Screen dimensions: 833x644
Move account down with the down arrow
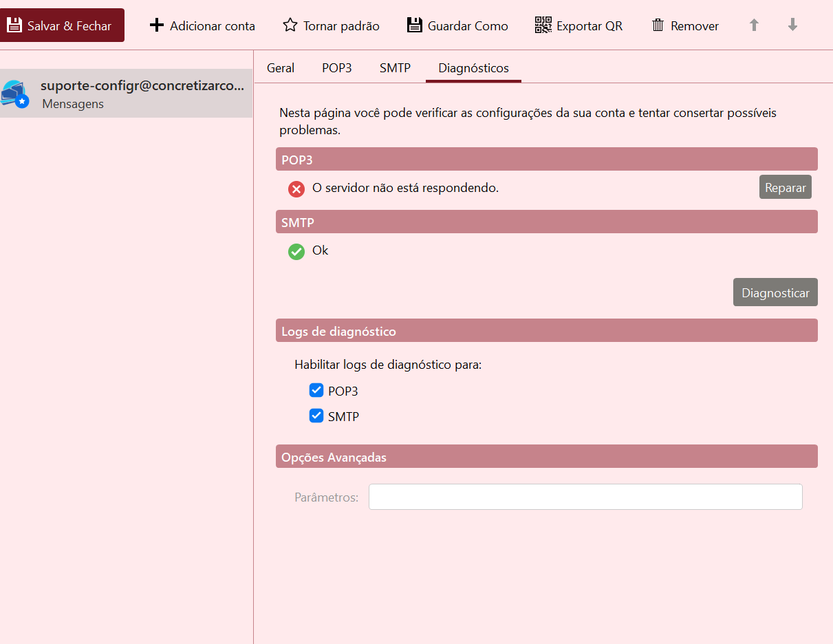(x=792, y=25)
